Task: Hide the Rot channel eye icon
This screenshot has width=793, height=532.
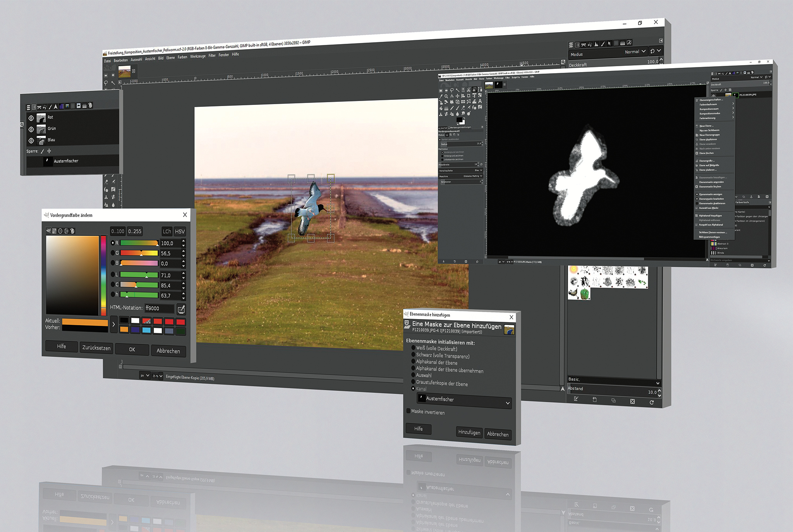Action: pyautogui.click(x=31, y=118)
